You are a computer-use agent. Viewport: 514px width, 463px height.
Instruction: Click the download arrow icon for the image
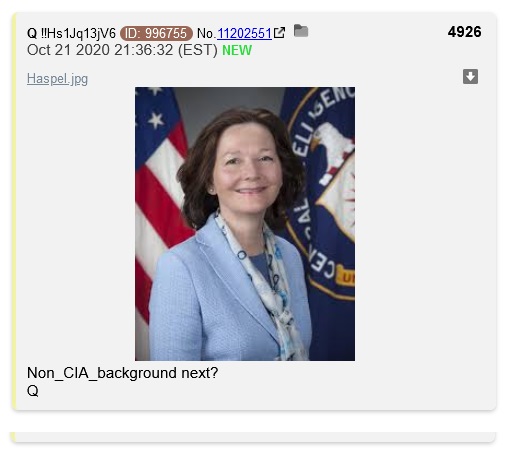click(470, 77)
